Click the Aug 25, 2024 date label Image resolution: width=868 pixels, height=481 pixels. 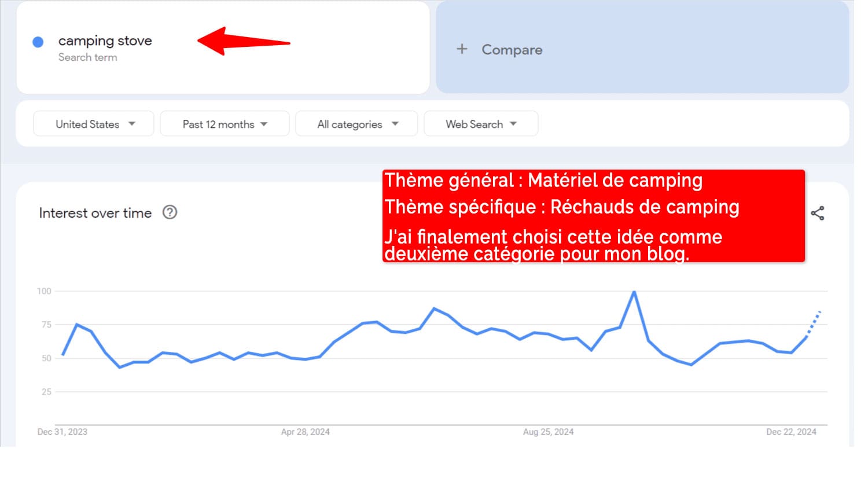(548, 432)
